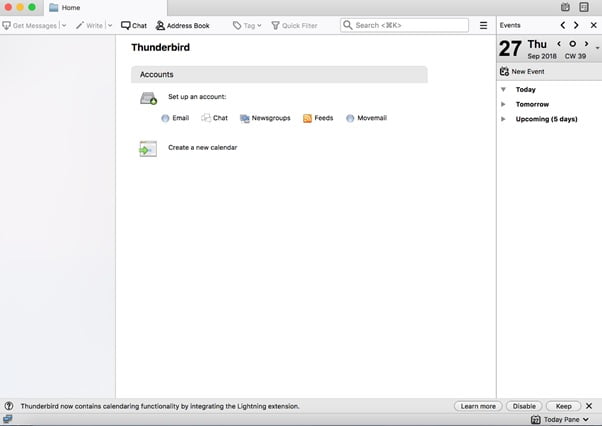Disable the Lightning extension

click(x=524, y=406)
